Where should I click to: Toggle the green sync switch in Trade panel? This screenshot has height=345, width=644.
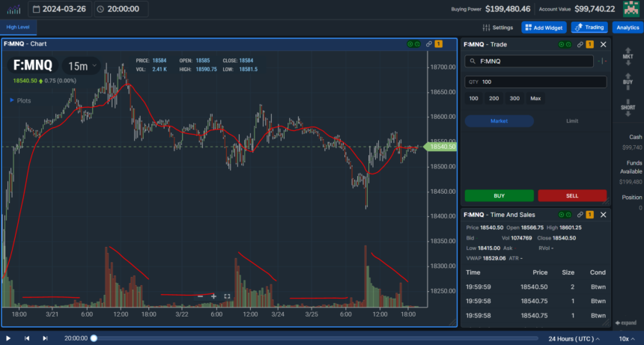point(562,44)
